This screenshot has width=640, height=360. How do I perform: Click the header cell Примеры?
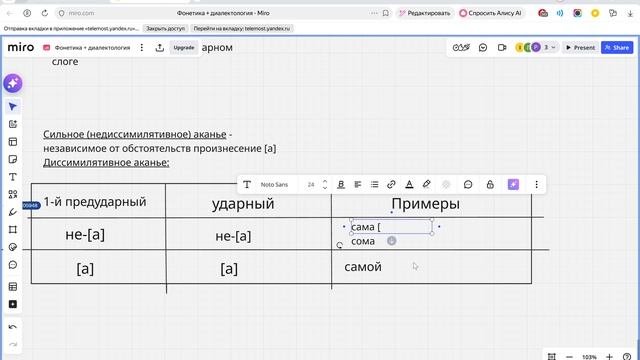click(425, 203)
